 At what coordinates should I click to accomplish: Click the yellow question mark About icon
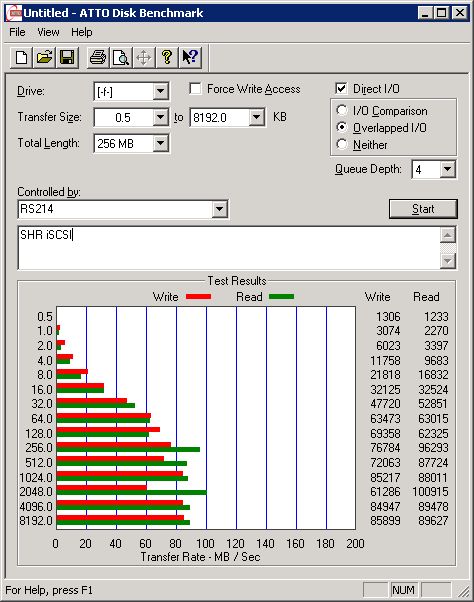[167, 58]
